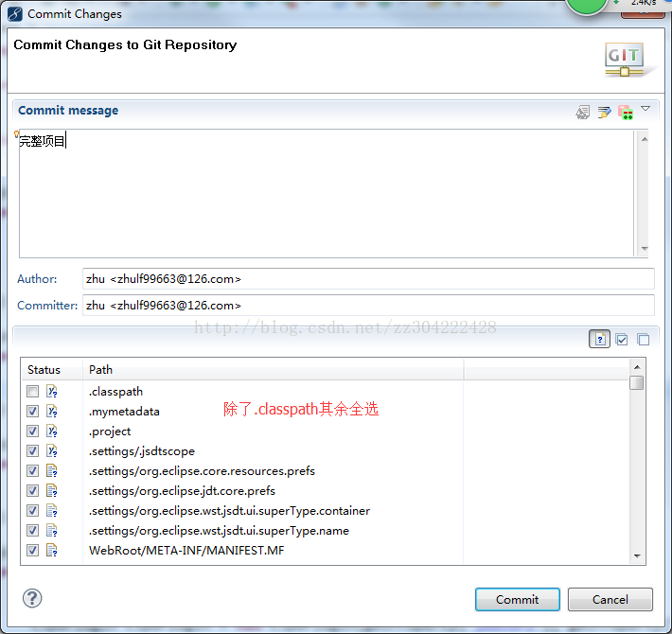Screen dimensions: 672x634
Task: Uncheck the .project checkbox
Action: pyautogui.click(x=32, y=431)
